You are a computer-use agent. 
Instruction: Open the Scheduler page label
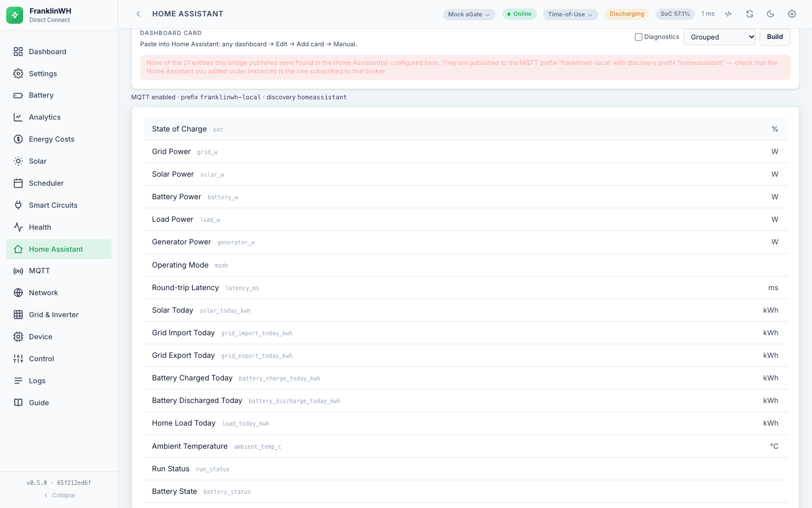click(46, 183)
